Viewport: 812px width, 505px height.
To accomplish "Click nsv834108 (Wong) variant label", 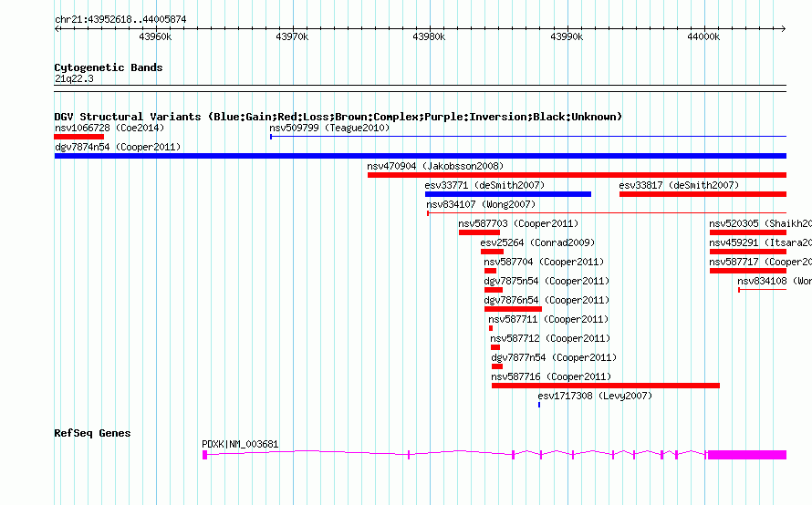I will [775, 281].
